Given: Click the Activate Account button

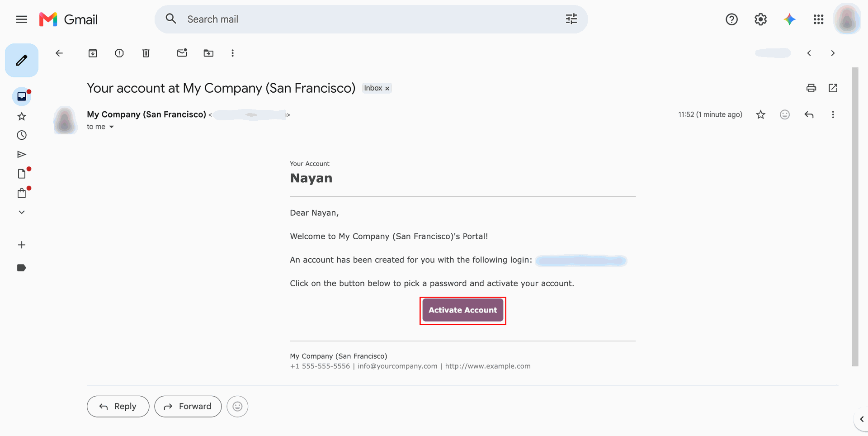Looking at the screenshot, I should click(x=463, y=310).
